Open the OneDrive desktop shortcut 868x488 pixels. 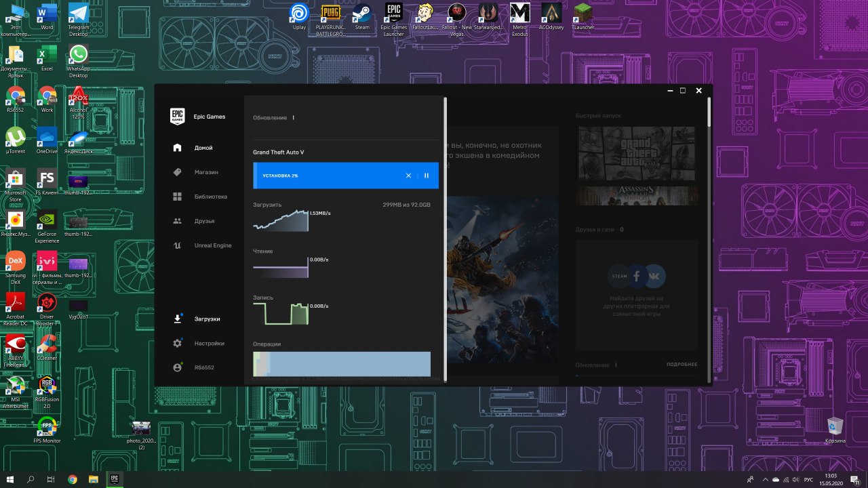(47, 140)
